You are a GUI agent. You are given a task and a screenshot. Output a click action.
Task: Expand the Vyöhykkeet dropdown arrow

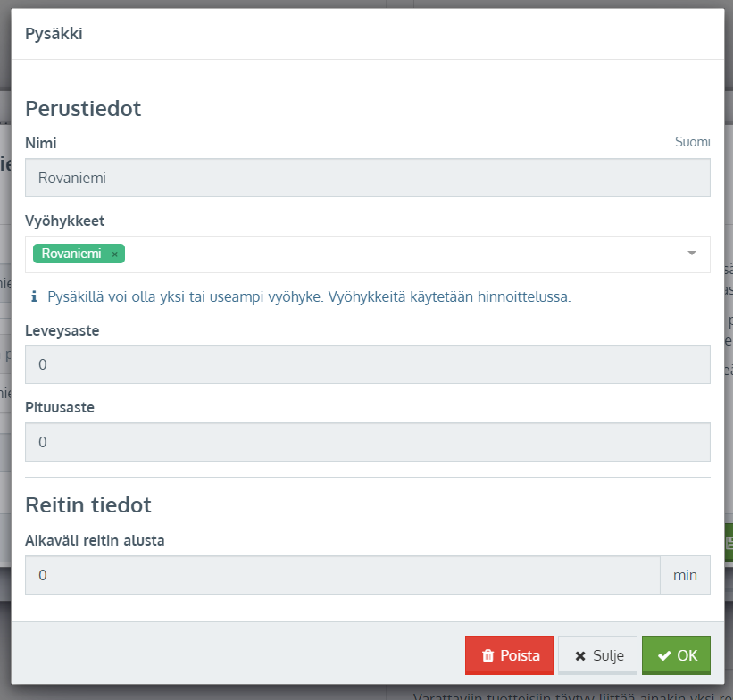(691, 254)
